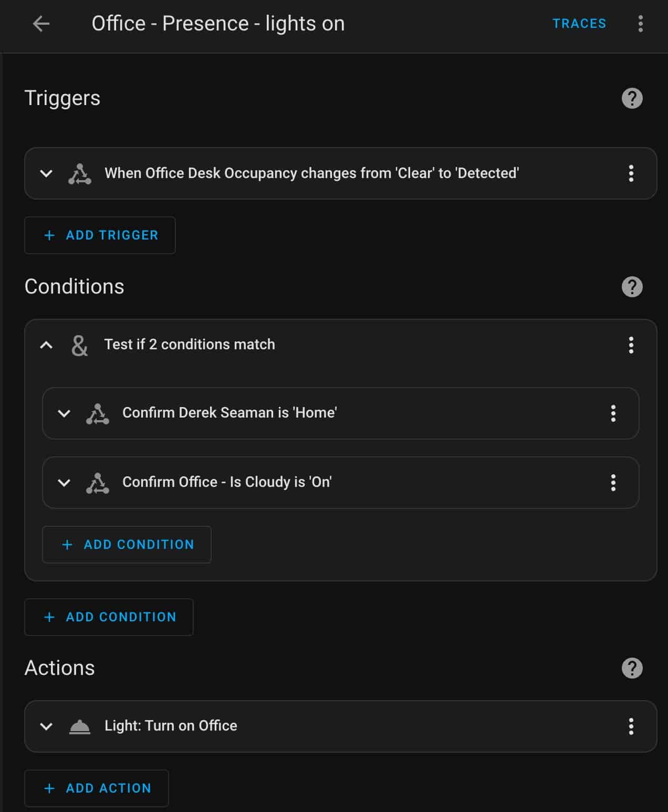Collapse the 'Test if 2 conditions match' block
The width and height of the screenshot is (668, 812).
pyautogui.click(x=46, y=345)
